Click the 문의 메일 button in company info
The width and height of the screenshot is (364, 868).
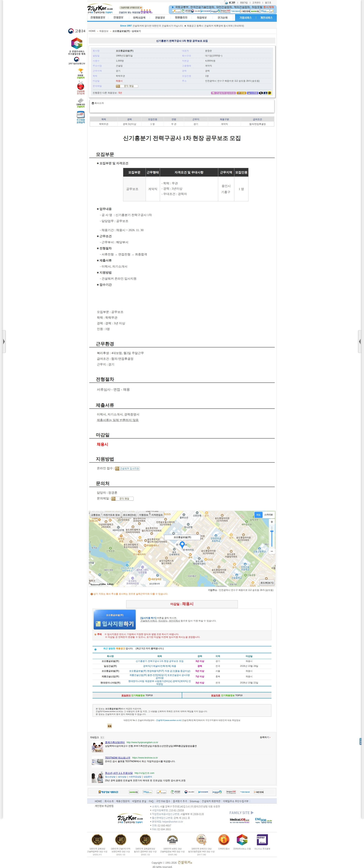click(127, 86)
